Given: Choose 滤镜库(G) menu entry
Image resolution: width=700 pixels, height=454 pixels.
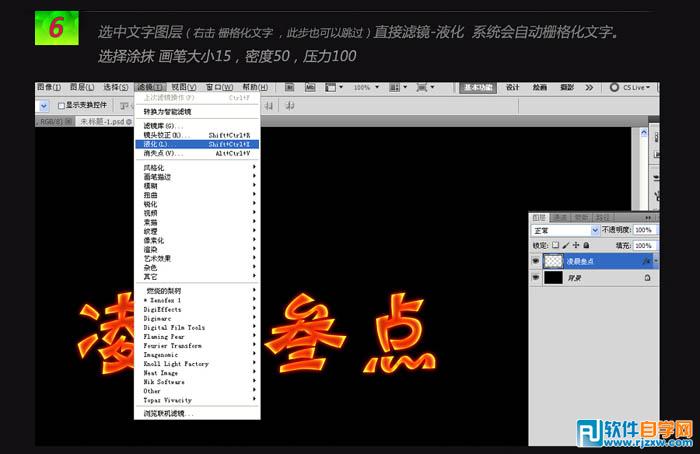Looking at the screenshot, I should tap(197, 126).
